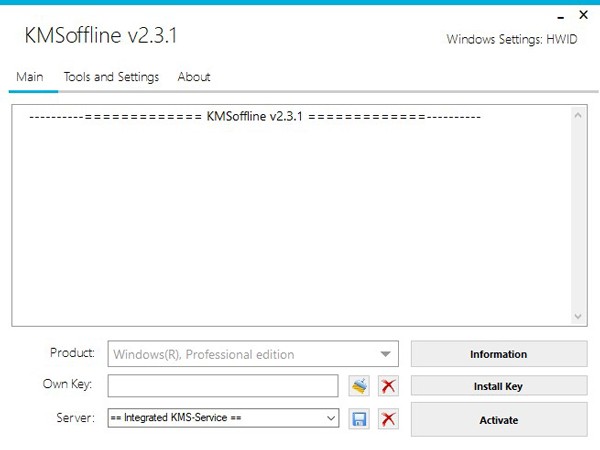Click the red X next to Own Key
This screenshot has width=600, height=450.
click(x=388, y=386)
